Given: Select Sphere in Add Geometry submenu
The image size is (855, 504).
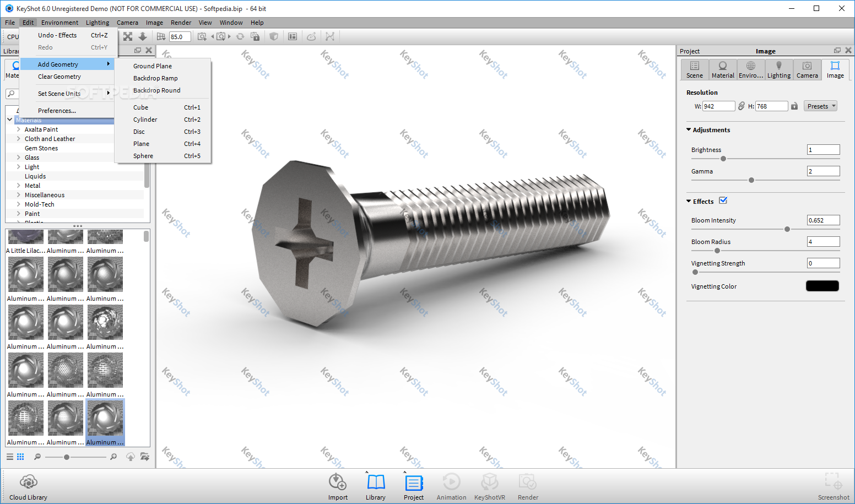Looking at the screenshot, I should [x=163, y=156].
